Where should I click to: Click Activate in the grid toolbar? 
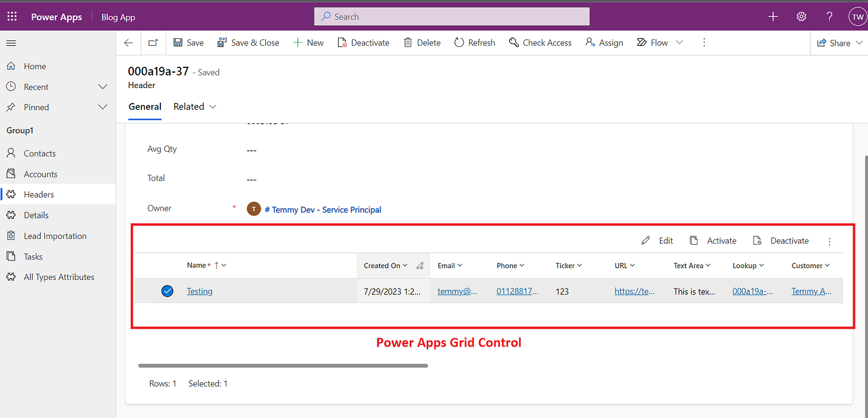coord(713,241)
